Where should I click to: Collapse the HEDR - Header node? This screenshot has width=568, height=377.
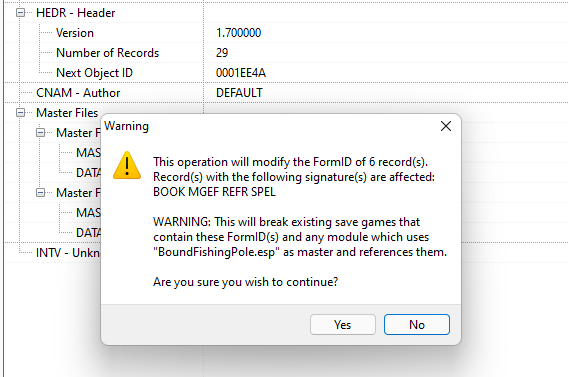[x=21, y=13]
